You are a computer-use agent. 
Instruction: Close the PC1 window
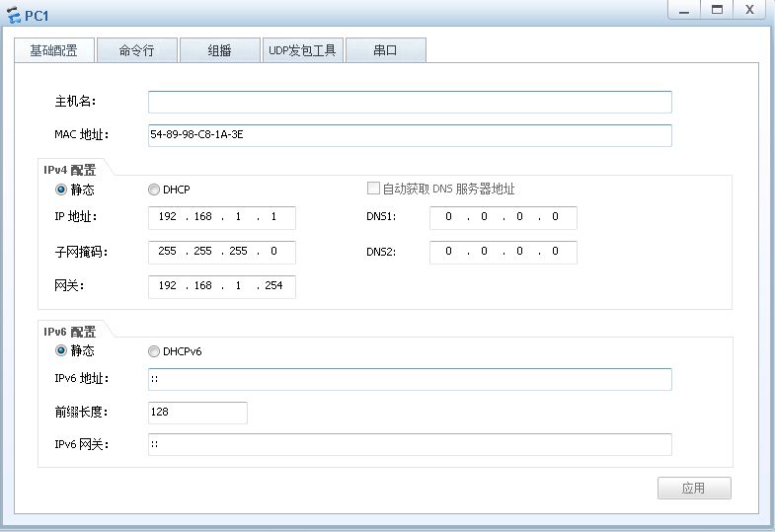tap(749, 10)
